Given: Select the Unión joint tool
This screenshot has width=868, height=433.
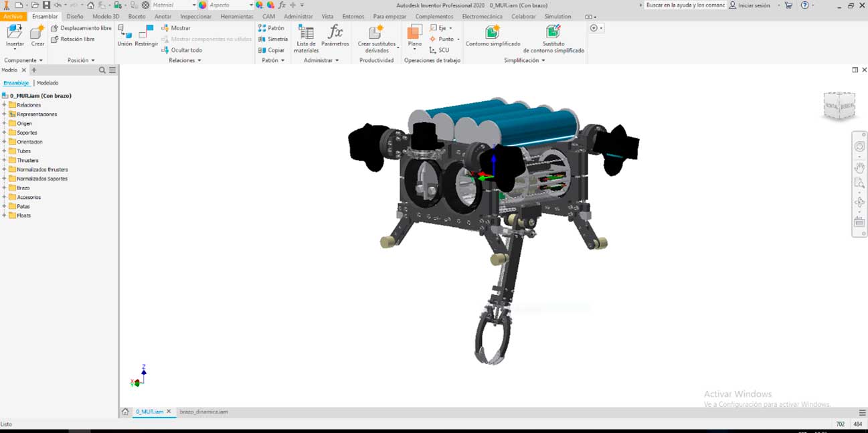Looking at the screenshot, I should [x=124, y=33].
